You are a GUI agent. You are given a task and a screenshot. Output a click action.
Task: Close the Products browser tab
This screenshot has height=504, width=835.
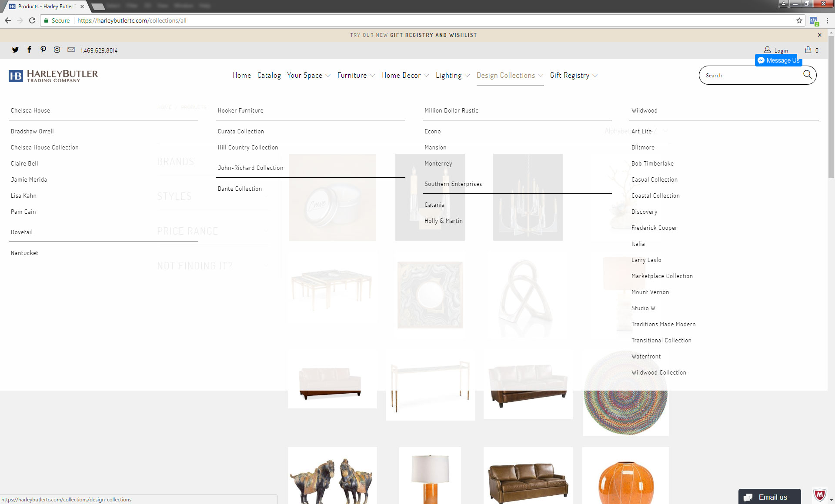82,7
